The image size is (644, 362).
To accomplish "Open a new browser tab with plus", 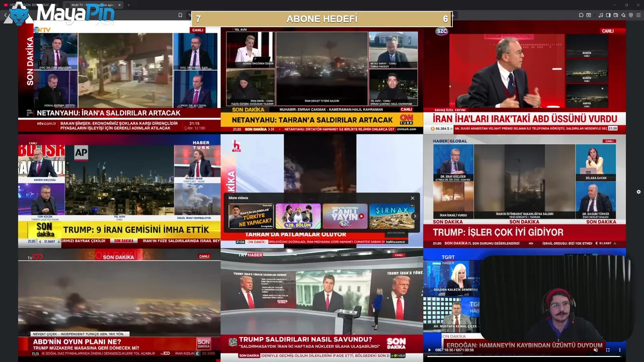I will coord(129,5).
